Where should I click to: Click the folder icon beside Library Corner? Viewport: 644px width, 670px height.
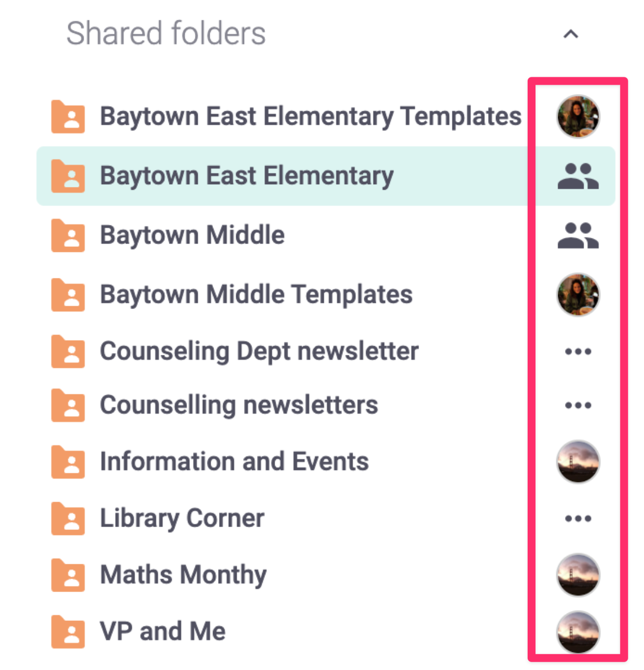point(68,518)
